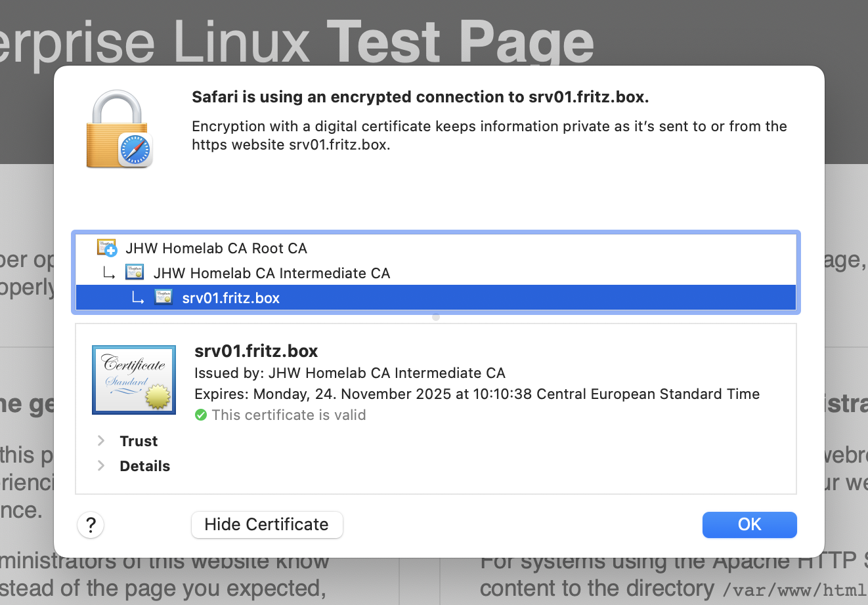Click the Intermediate CA certificate icon

tap(135, 273)
